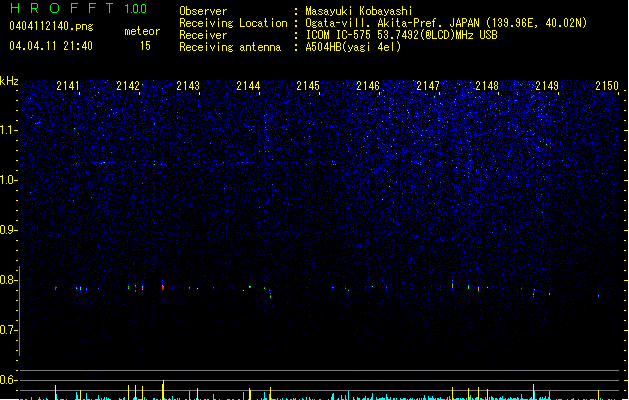The width and height of the screenshot is (629, 400).
Task: Select the time marker 2143
Action: click(x=188, y=85)
